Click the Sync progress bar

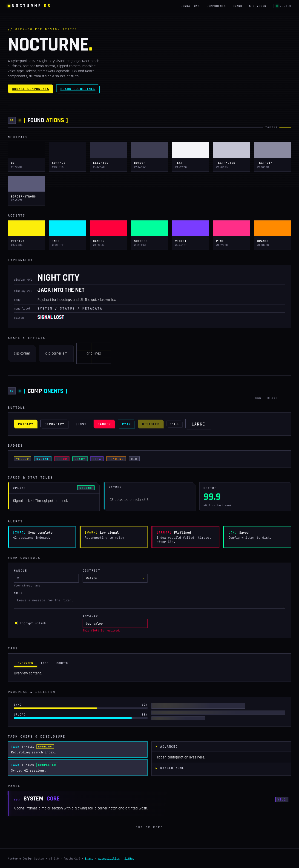pos(81,708)
